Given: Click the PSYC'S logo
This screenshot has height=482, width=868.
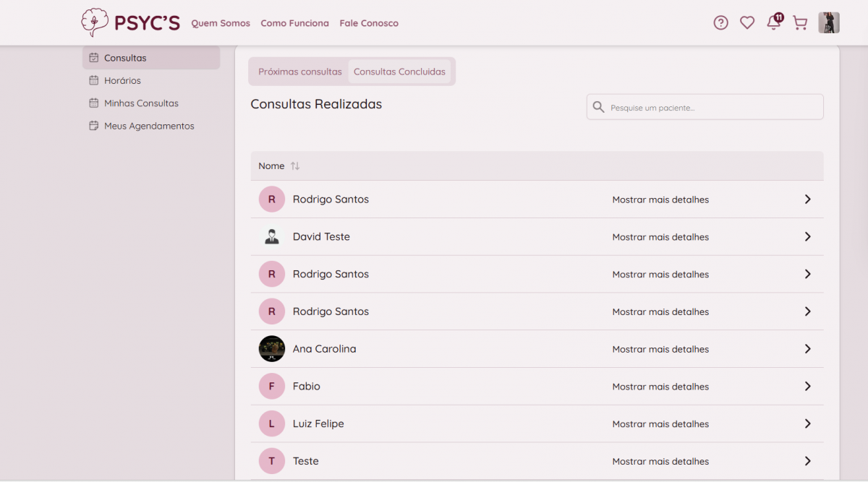Looking at the screenshot, I should pyautogui.click(x=131, y=23).
